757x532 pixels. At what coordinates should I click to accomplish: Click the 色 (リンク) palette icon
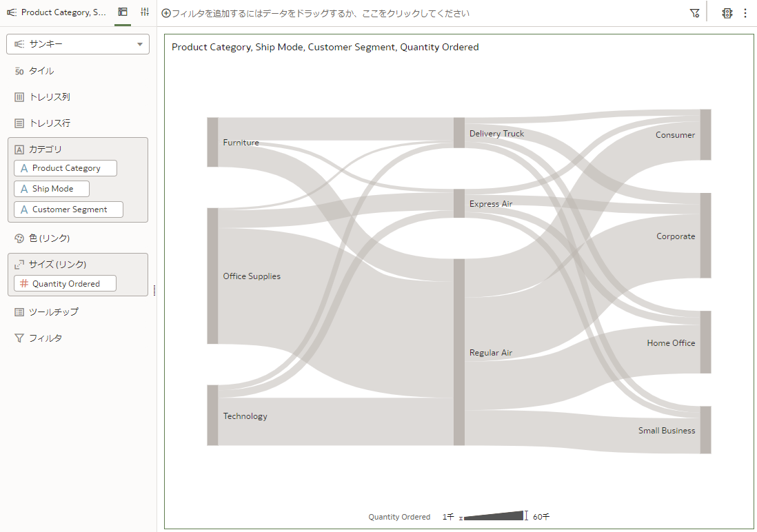coord(19,238)
